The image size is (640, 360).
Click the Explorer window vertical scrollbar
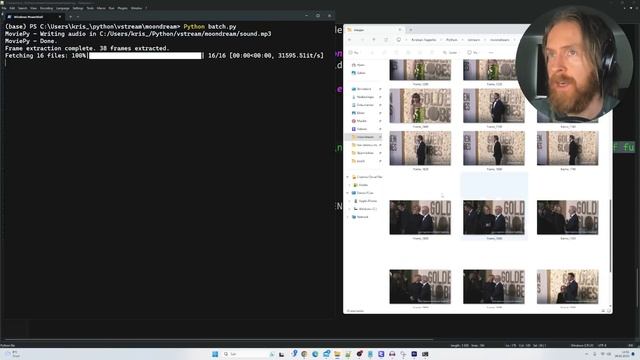610,235
